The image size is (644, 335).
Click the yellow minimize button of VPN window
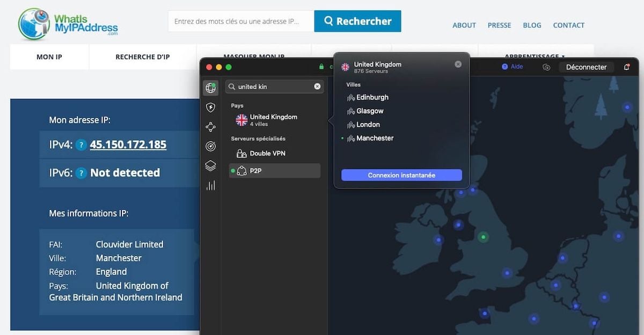(218, 67)
